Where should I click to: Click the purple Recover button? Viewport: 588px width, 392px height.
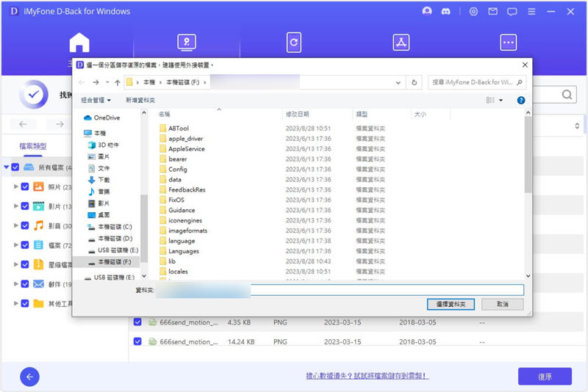pos(545,377)
